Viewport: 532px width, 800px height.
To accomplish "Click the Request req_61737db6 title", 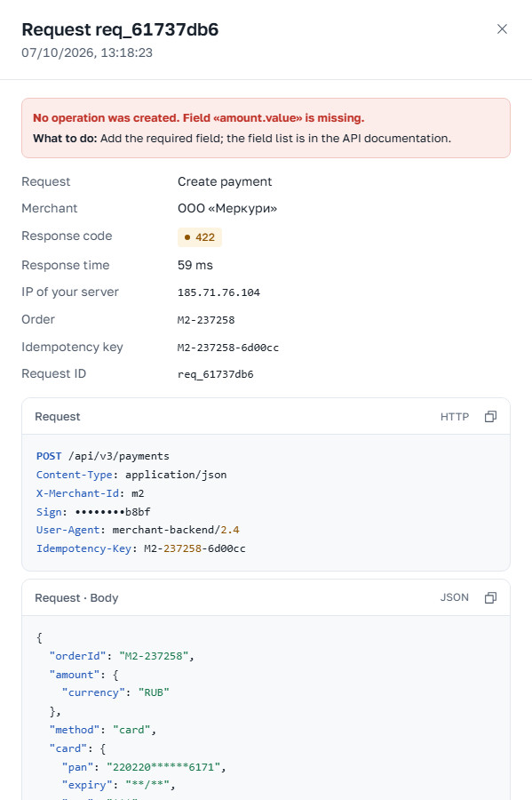I will tap(120, 29).
